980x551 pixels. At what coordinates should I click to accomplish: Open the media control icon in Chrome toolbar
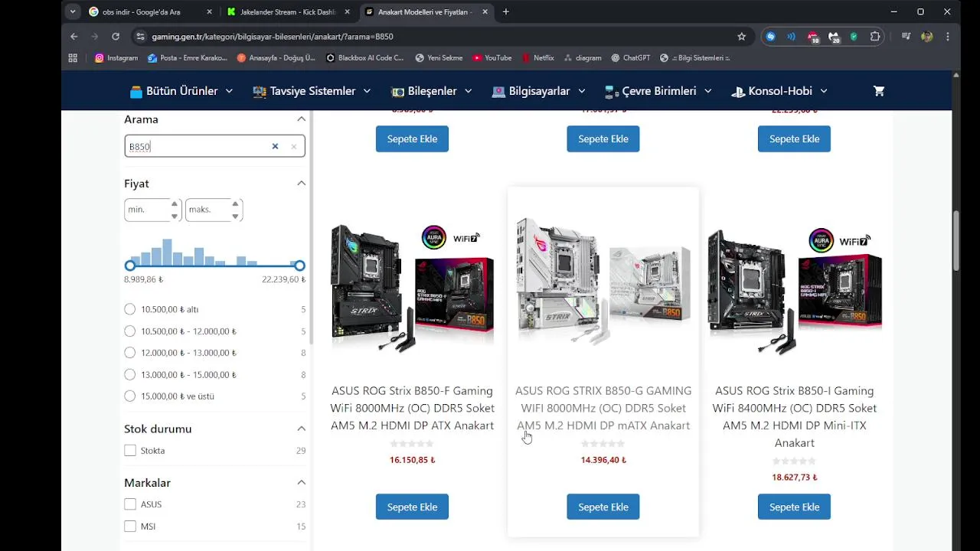(906, 37)
